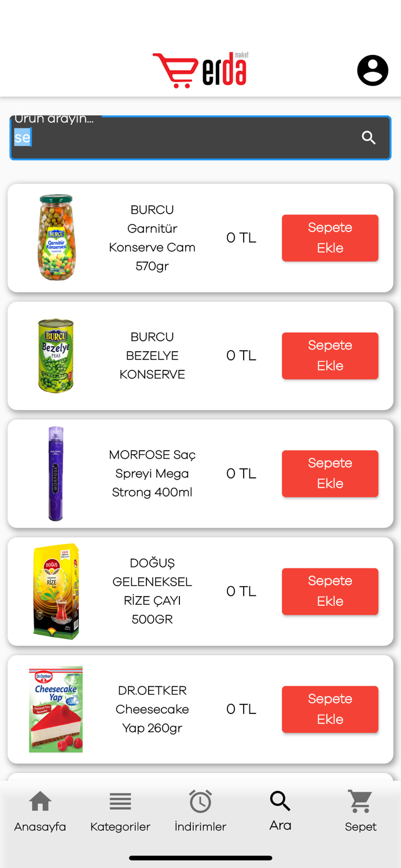Open BURCU Garnitür Konserve jar image
Viewport: 401px width, 868px height.
[56, 237]
